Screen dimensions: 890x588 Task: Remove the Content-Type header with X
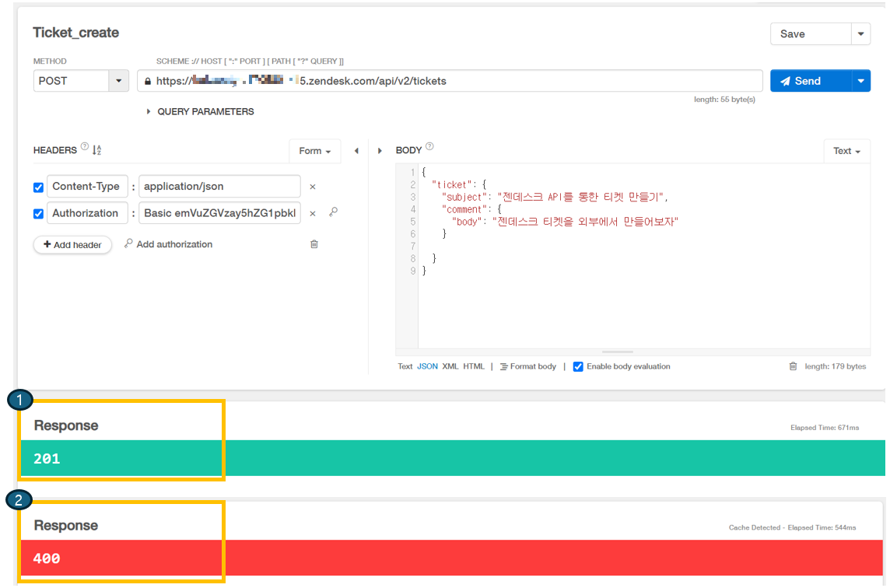point(312,187)
